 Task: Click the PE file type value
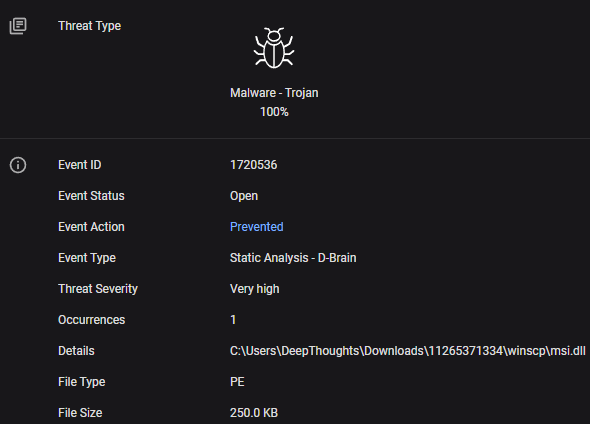click(237, 382)
